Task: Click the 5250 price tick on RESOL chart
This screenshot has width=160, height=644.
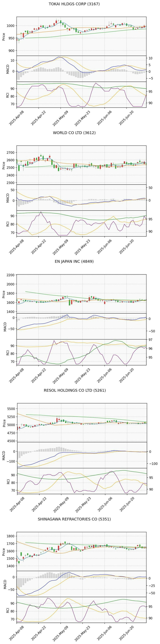Action: click(x=11, y=417)
